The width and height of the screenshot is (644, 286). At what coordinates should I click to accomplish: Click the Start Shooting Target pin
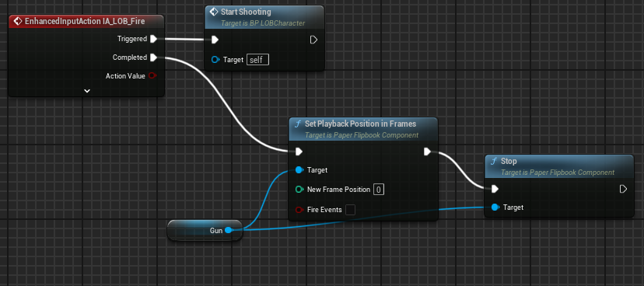pos(215,60)
